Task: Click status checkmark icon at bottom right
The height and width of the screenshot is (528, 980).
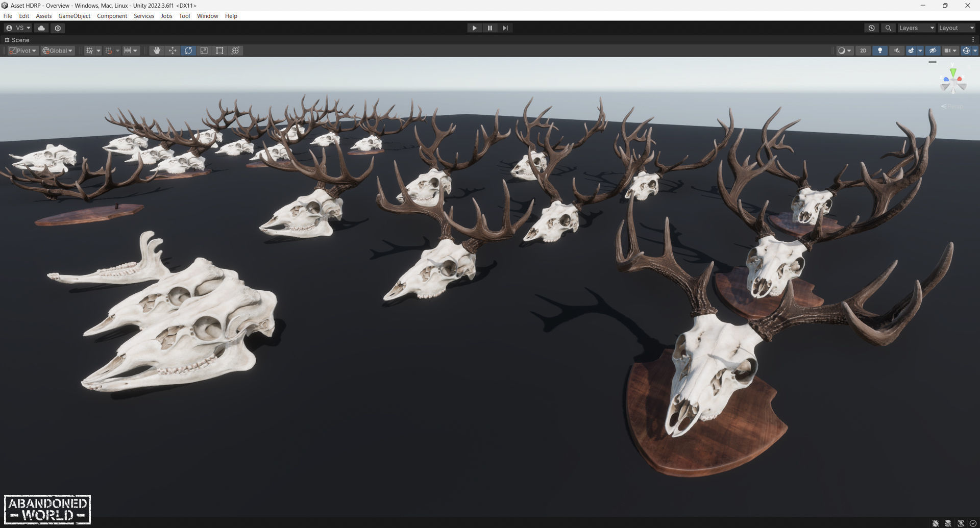Action: 973,523
